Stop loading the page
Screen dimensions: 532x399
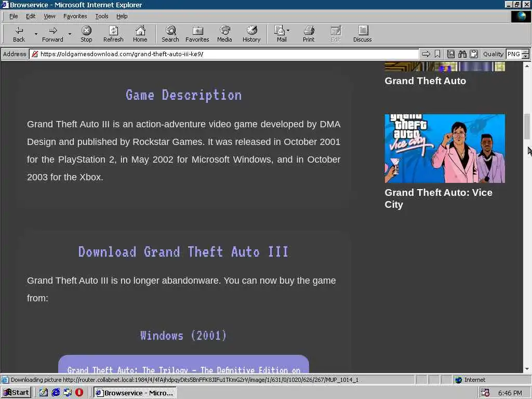(x=86, y=34)
